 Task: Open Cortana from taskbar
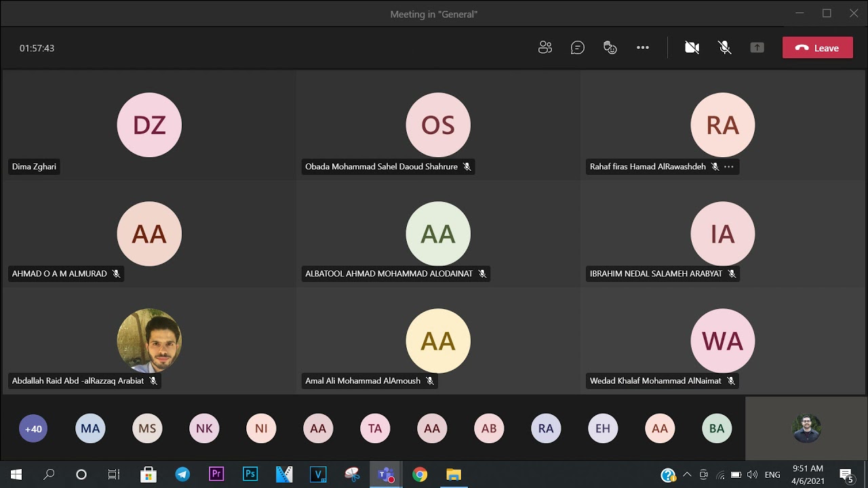point(81,474)
